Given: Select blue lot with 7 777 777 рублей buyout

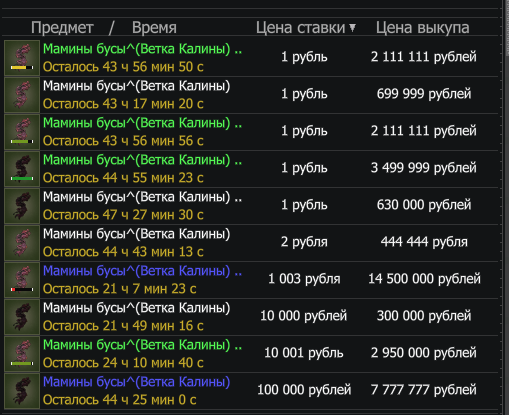Looking at the screenshot, I should [x=251, y=391].
